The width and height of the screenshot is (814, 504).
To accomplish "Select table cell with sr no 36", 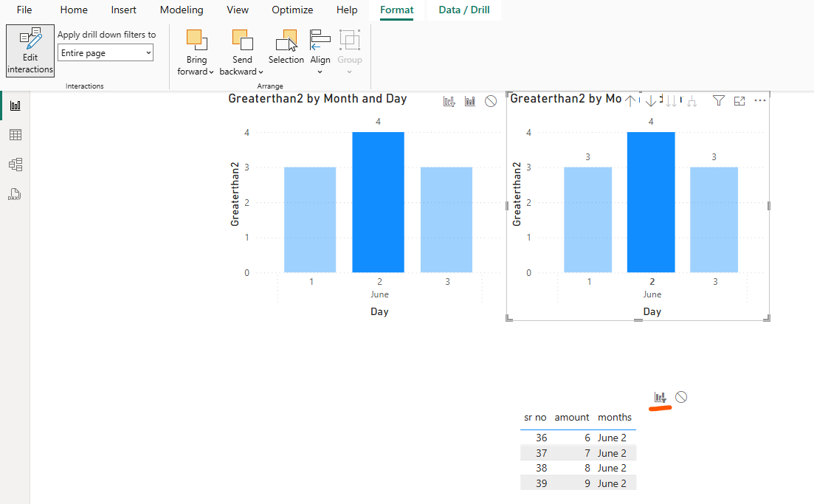I will pos(542,438).
